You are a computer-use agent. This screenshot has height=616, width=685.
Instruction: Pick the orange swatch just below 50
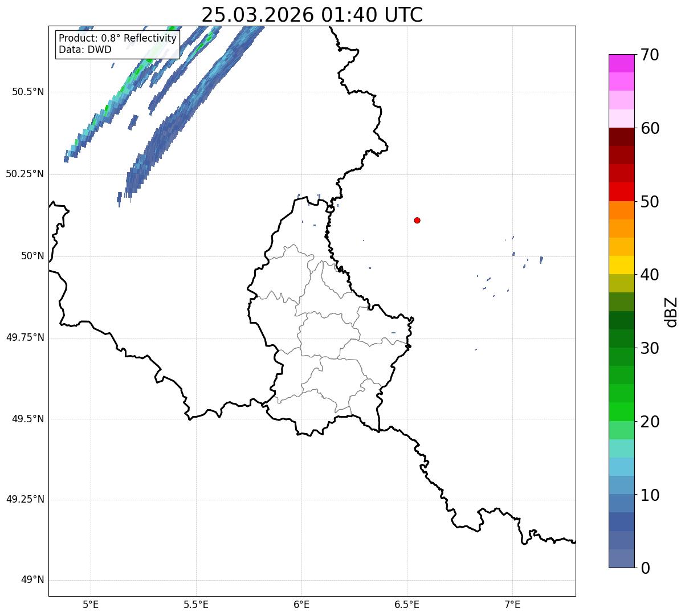[622, 210]
